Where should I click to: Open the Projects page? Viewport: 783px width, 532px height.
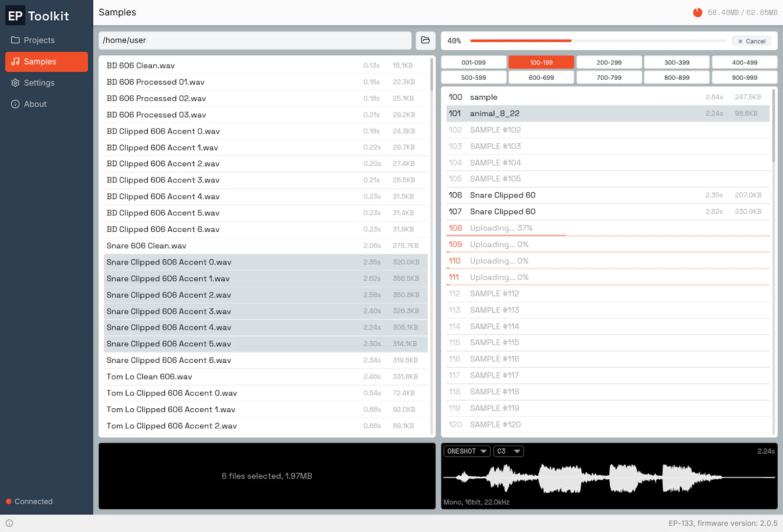pos(46,40)
